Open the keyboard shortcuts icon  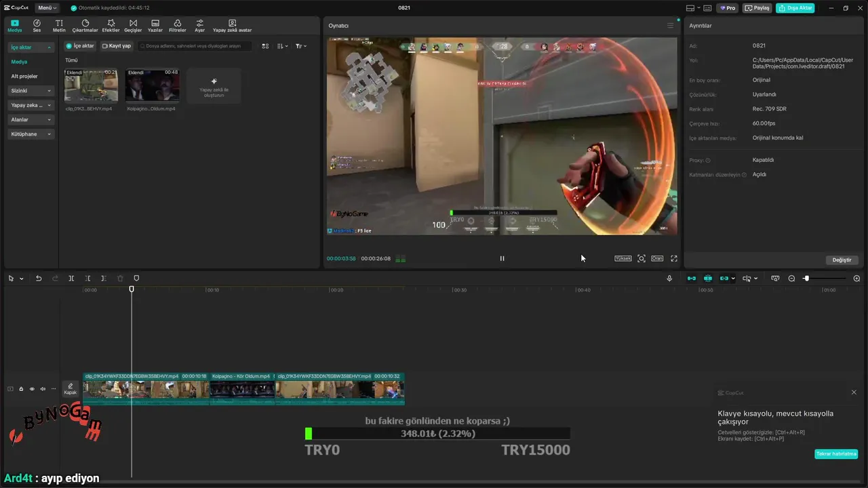click(707, 8)
